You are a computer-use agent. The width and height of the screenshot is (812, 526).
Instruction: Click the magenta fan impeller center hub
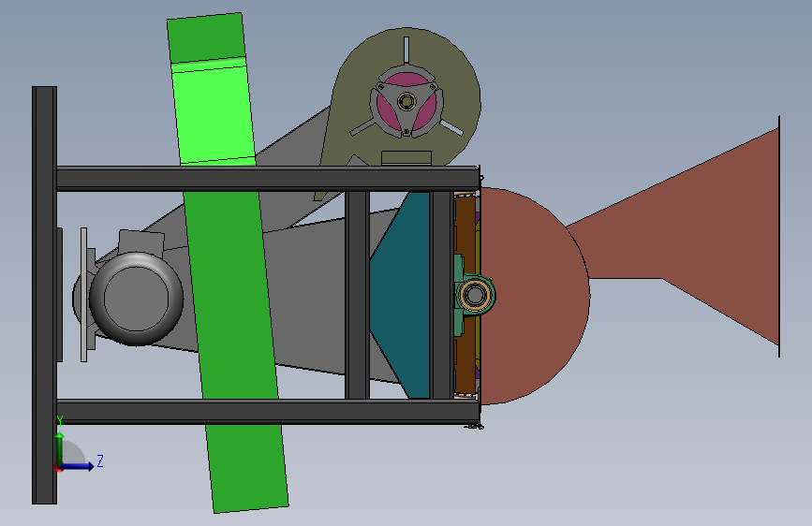406,101
